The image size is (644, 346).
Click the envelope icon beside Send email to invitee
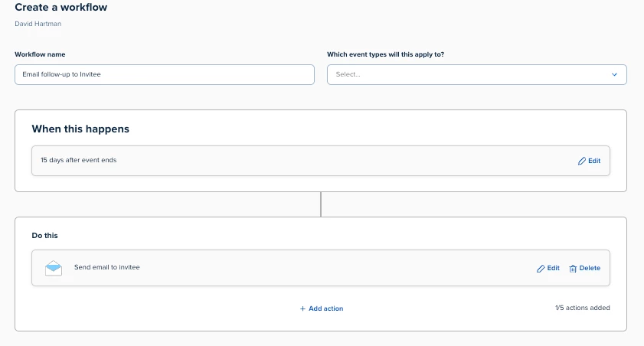tap(54, 268)
